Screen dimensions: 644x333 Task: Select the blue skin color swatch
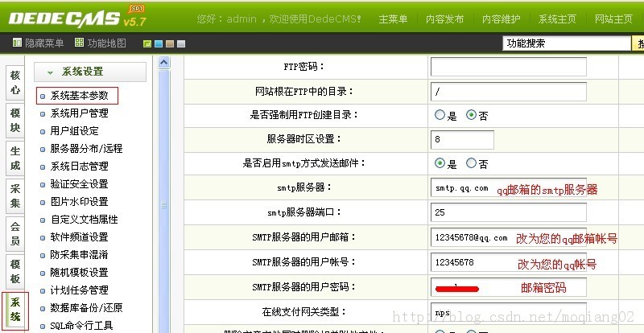coord(159,43)
